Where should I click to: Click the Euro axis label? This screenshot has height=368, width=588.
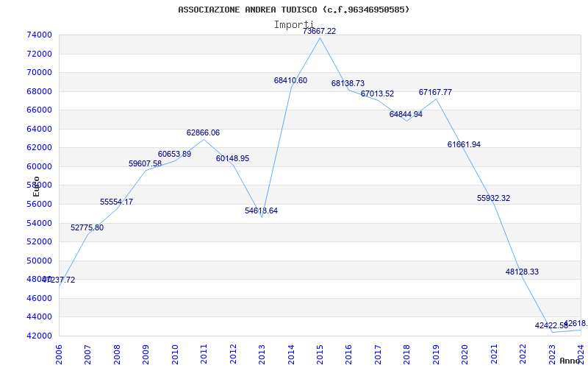[x=36, y=186]
